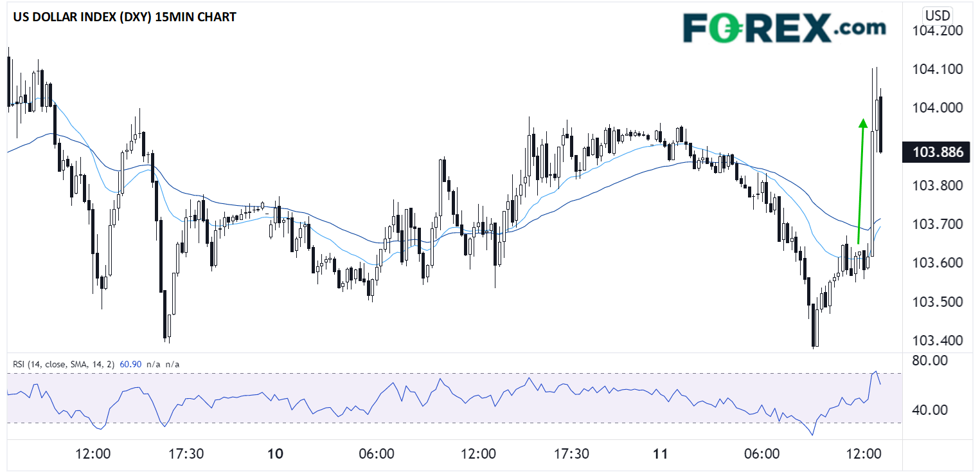The width and height of the screenshot is (980, 476).
Task: Click the 06:00 label right after date 10
Action: [x=377, y=454]
